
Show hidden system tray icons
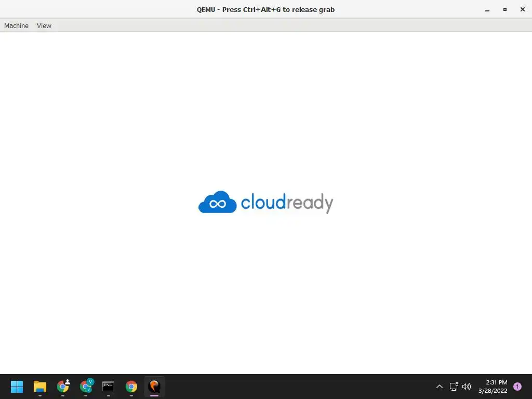pos(440,387)
